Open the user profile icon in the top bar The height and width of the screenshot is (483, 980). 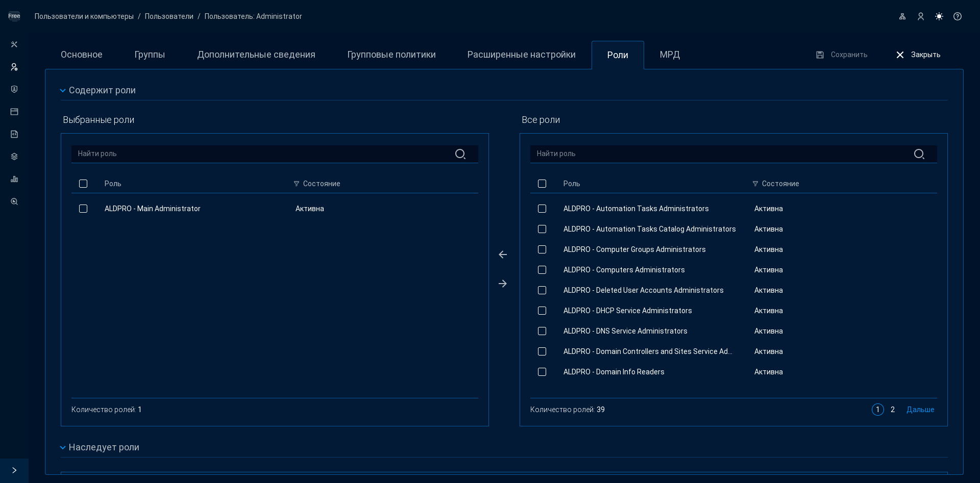[921, 16]
